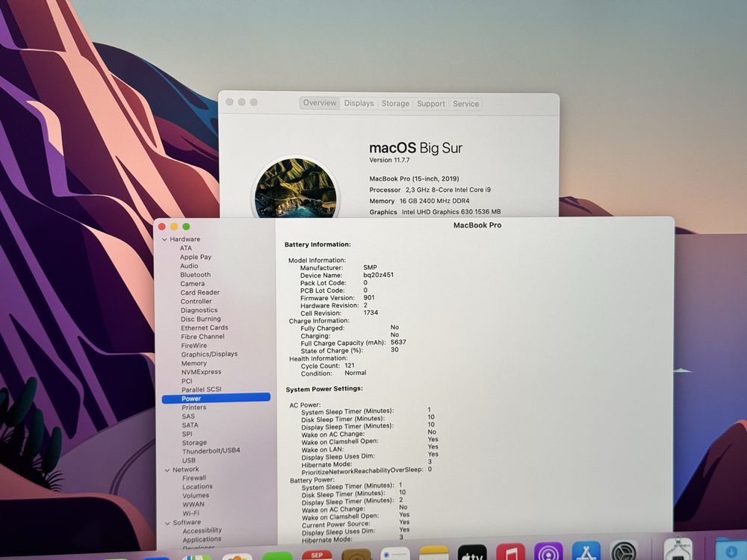
Task: Select Ethernet Cards in the sidebar
Action: (205, 328)
